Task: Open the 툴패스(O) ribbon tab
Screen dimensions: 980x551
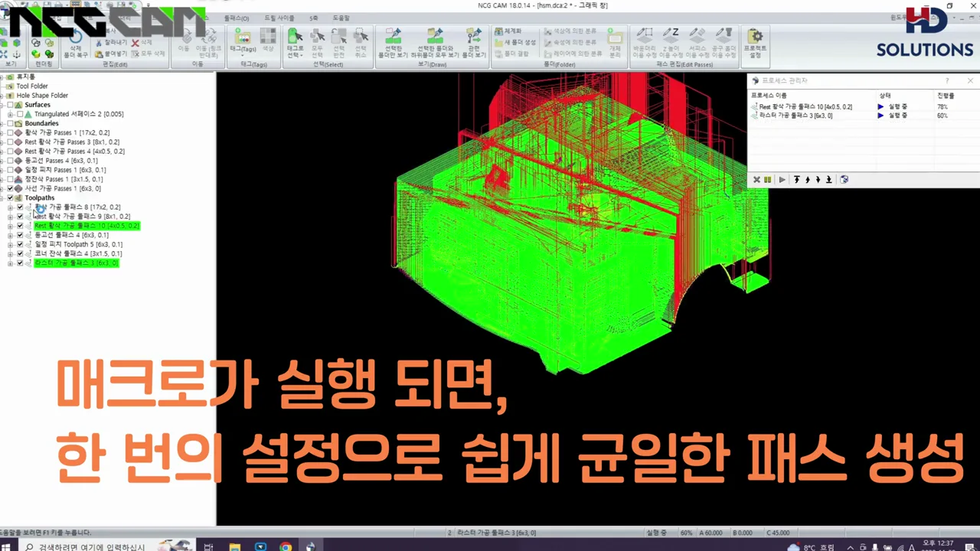Action: (237, 18)
